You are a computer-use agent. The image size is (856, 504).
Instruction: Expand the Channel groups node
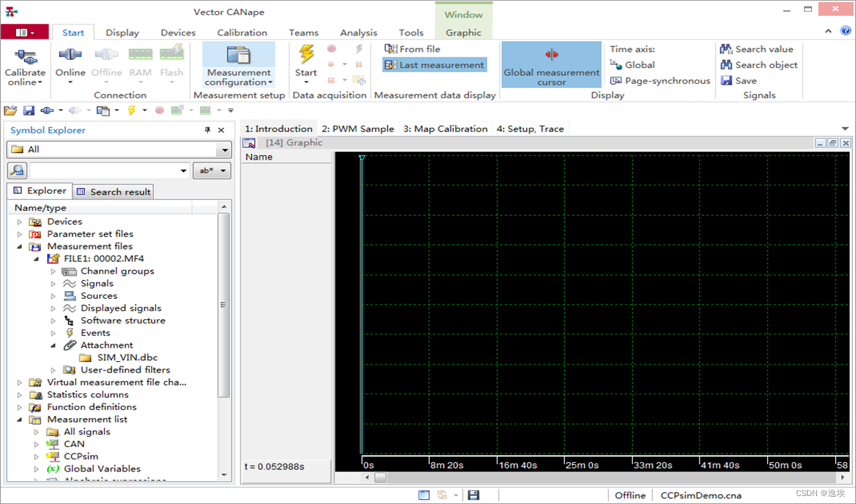53,271
